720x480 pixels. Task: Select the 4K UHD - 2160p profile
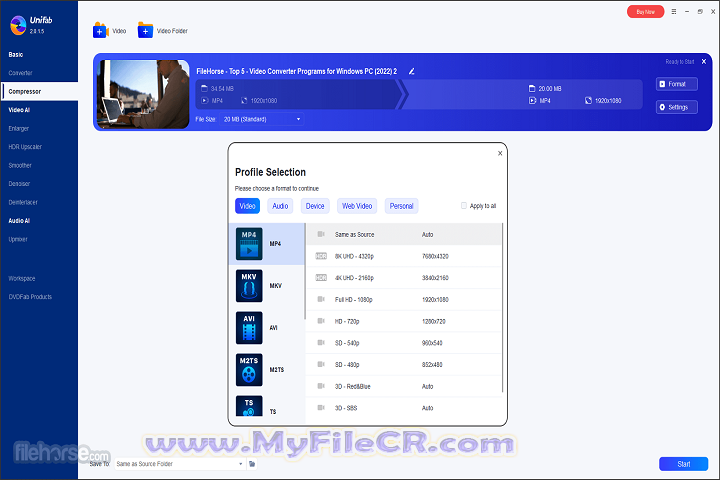[x=403, y=278]
